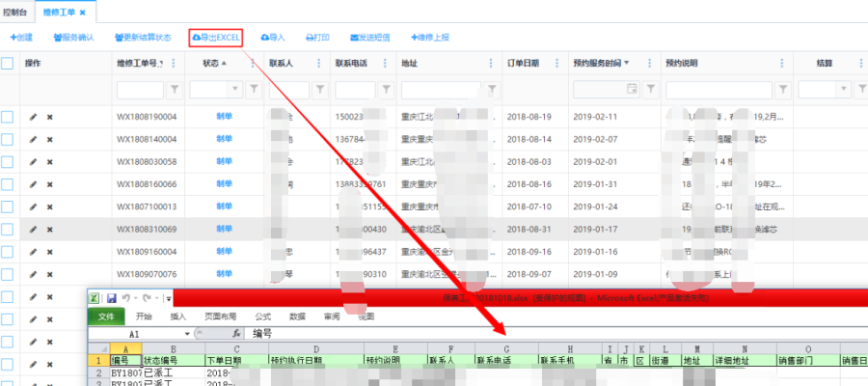Screen dimensions: 868x386
Task: Toggle the select-all checkbox in table header
Action: coord(8,64)
